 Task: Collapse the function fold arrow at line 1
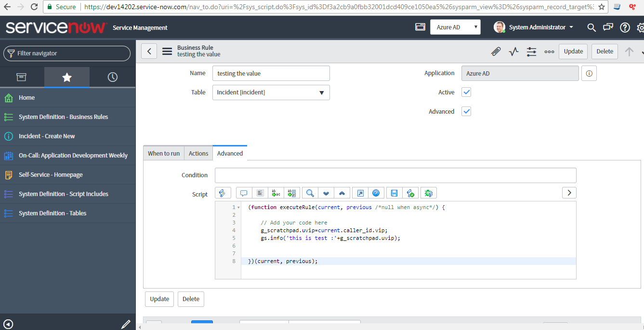pos(238,207)
